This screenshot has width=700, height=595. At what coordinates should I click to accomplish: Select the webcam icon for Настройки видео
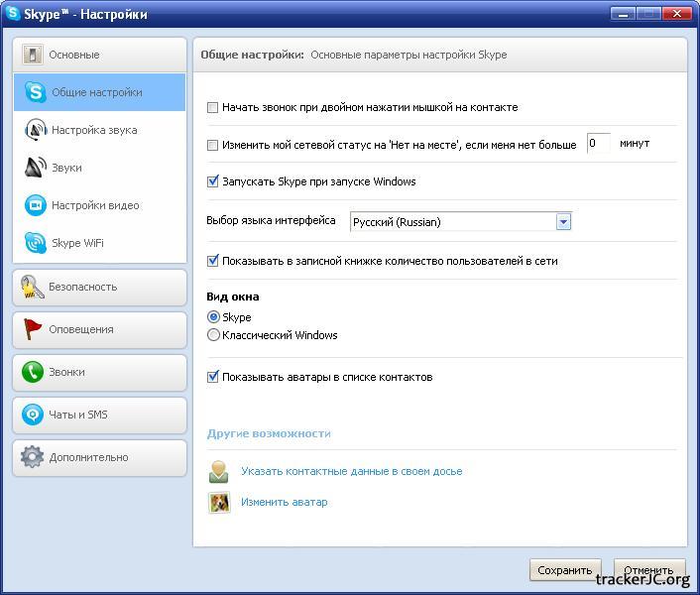[x=36, y=205]
